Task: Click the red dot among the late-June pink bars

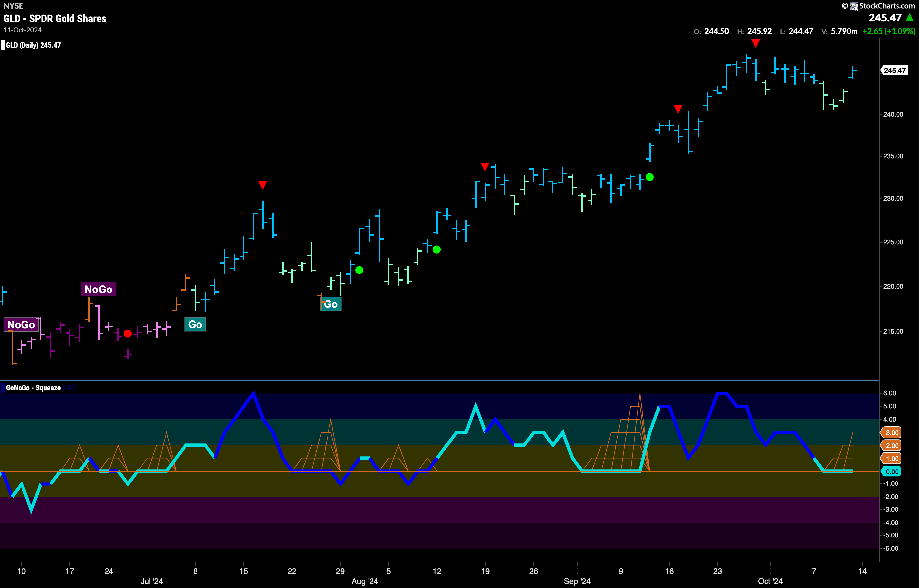Action: pyautogui.click(x=128, y=333)
